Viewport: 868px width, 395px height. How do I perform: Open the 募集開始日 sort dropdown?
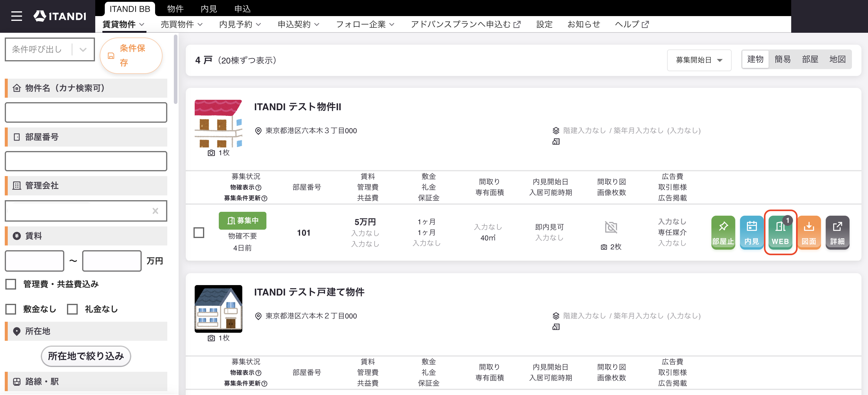click(x=699, y=60)
